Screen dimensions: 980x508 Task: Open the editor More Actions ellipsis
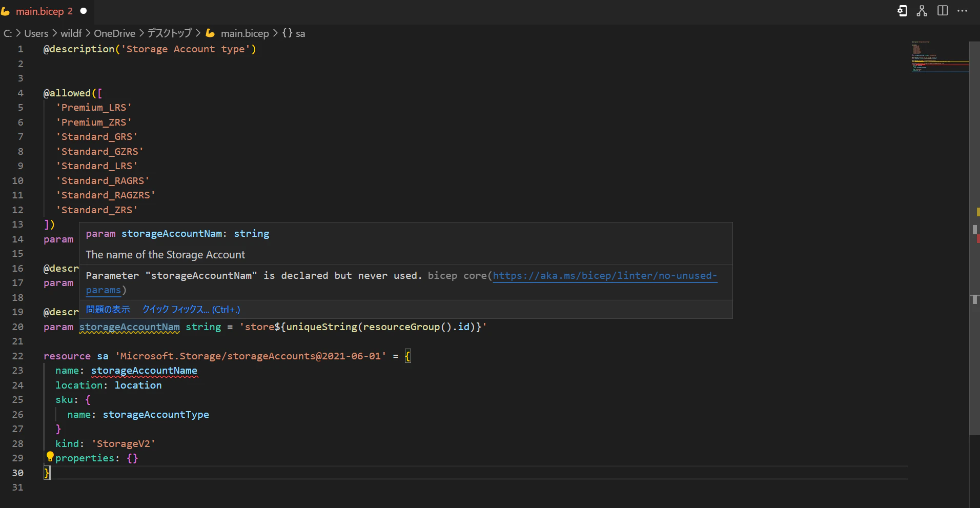tap(963, 11)
